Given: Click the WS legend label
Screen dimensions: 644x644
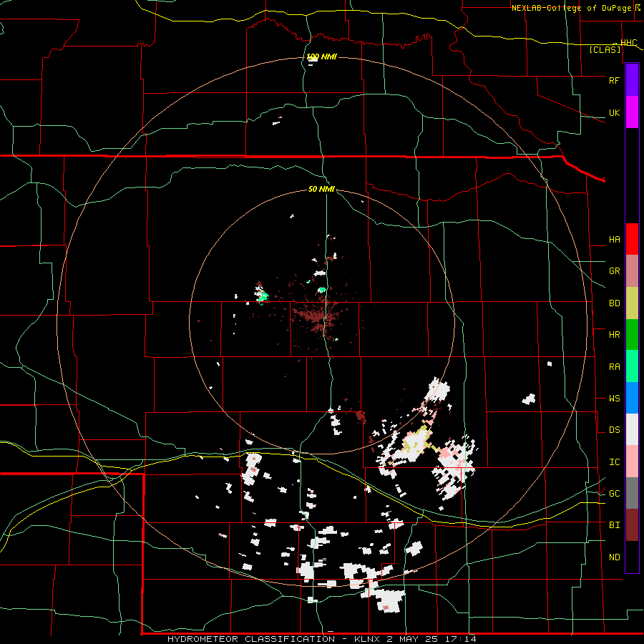Looking at the screenshot, I should pyautogui.click(x=614, y=398).
